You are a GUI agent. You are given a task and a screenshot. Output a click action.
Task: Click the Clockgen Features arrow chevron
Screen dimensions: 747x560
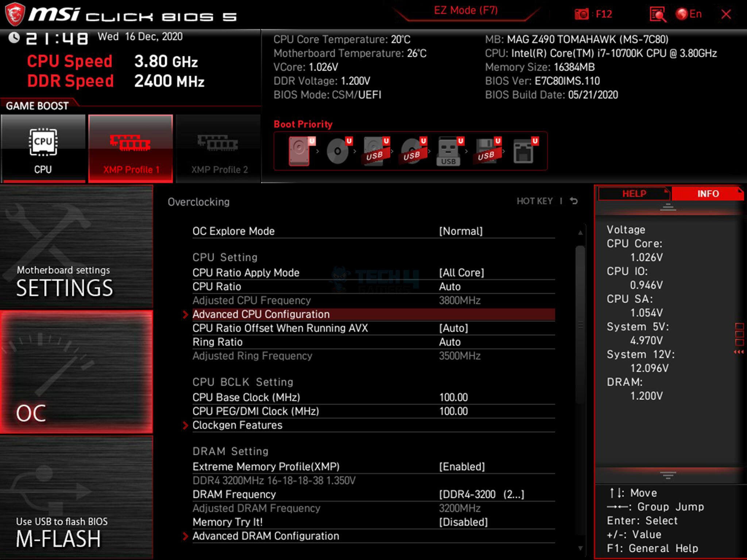click(x=185, y=425)
